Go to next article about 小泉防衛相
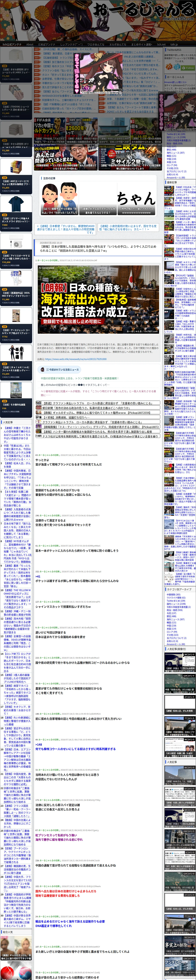Screen dimensions: 196x980 pyautogui.click(x=128, y=228)
